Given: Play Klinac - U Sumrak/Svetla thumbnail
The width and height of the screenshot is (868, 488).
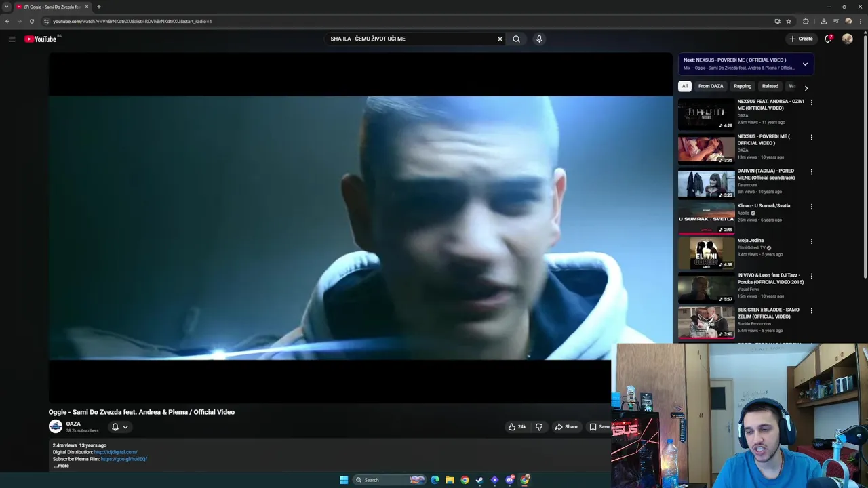Looking at the screenshot, I should coord(707,218).
